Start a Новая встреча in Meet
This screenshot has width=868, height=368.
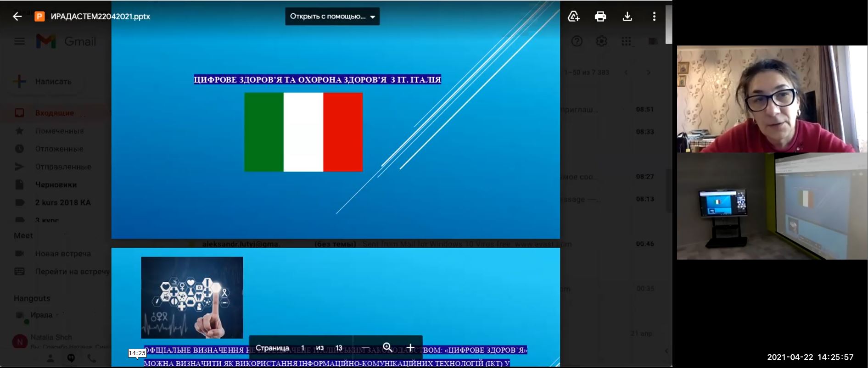point(63,253)
